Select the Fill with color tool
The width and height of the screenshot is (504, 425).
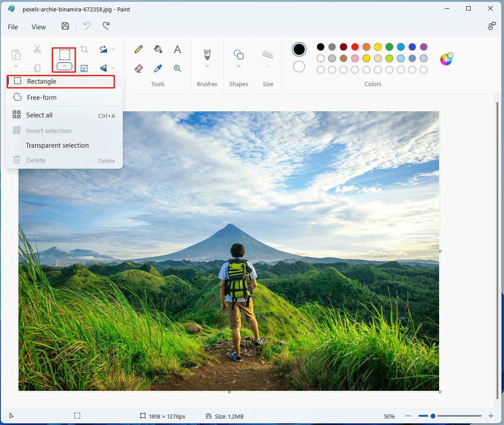pyautogui.click(x=158, y=49)
